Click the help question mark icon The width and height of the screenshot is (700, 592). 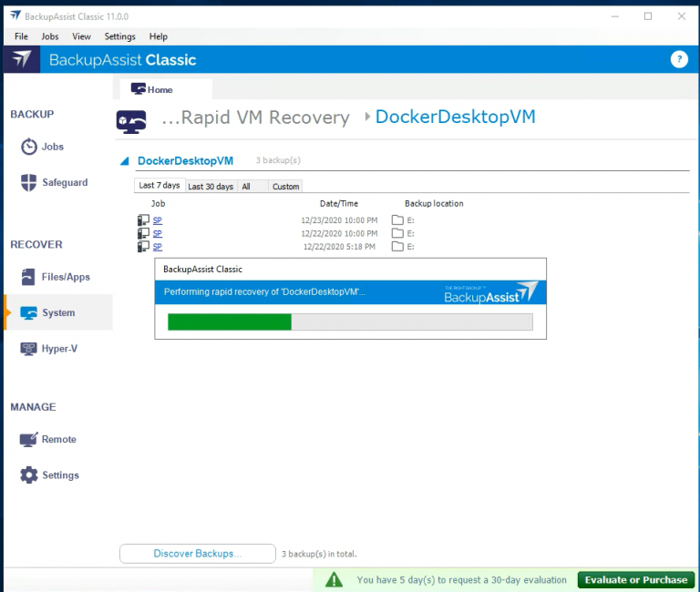[x=678, y=60]
